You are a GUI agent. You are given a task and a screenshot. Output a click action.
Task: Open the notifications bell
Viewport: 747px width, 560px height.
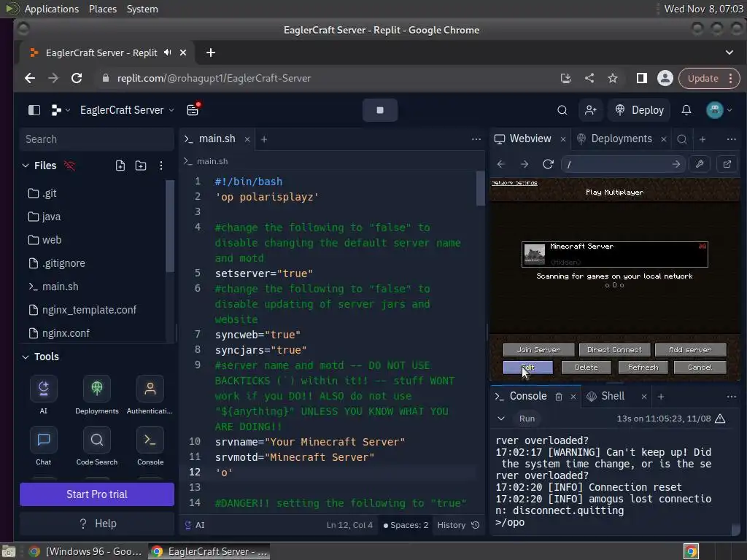coord(686,111)
